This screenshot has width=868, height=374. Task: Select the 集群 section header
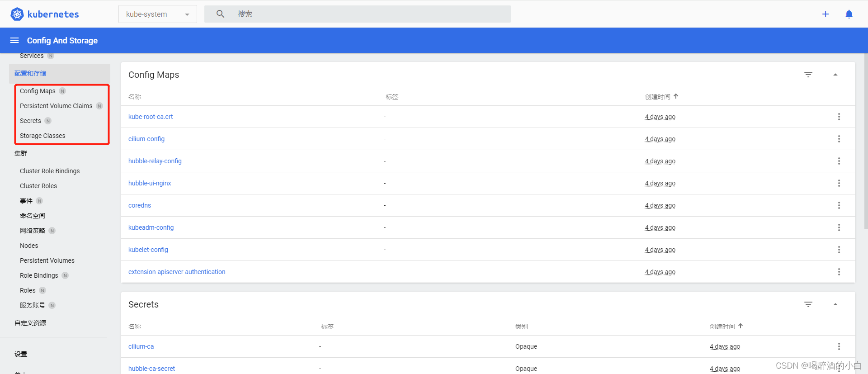(x=21, y=153)
